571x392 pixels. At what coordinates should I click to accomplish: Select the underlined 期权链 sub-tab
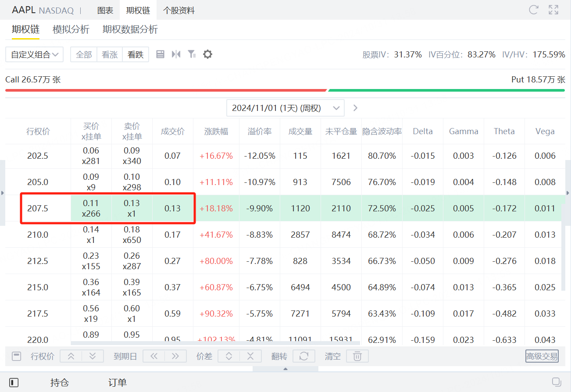pos(25,29)
